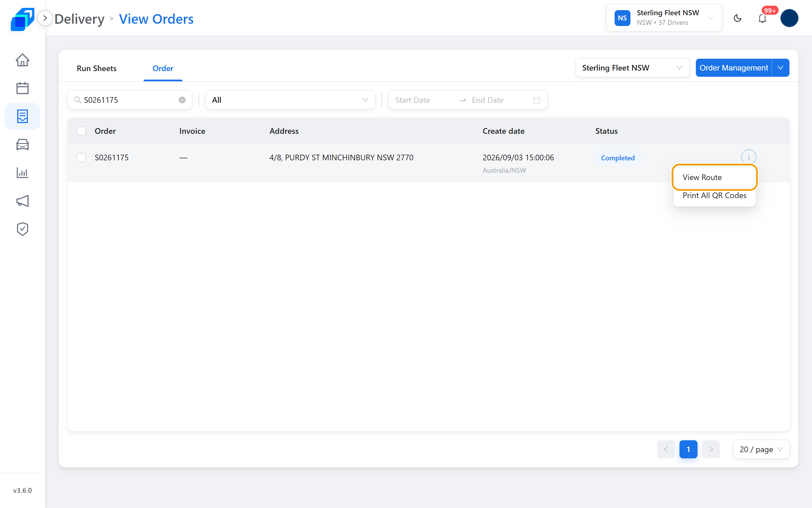The image size is (812, 508).
Task: Click the Invoice column header
Action: (192, 131)
